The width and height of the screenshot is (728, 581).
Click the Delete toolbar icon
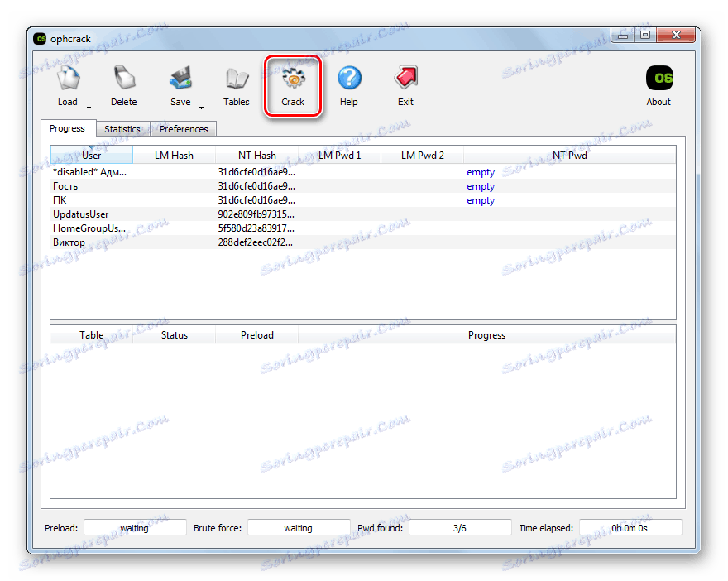pyautogui.click(x=124, y=78)
